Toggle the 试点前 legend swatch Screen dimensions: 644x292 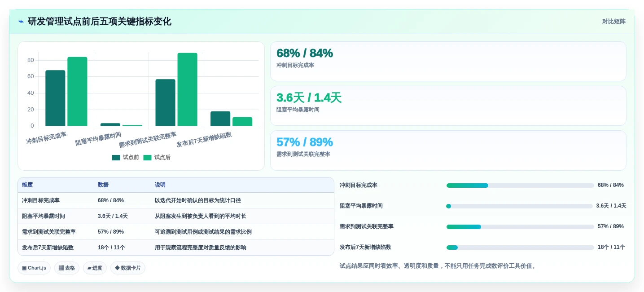click(x=116, y=158)
